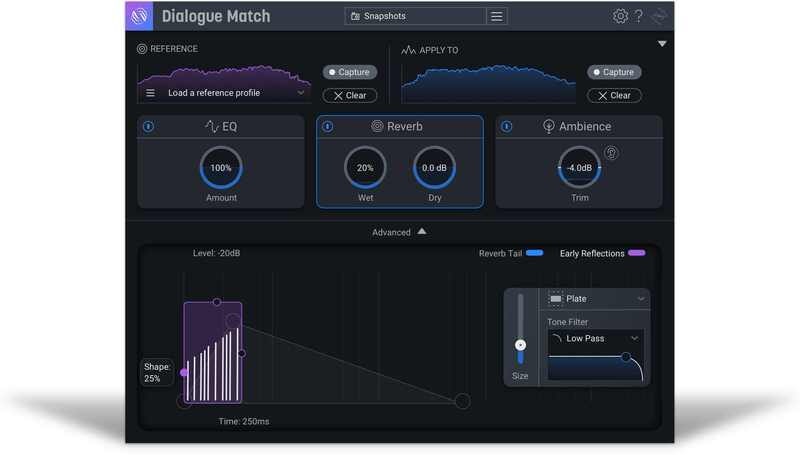Click the Ambience microphone icon
Screen dimensions: 800x455
(549, 127)
